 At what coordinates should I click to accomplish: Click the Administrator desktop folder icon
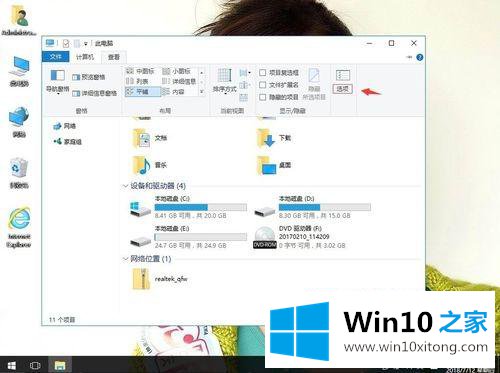pos(19,21)
